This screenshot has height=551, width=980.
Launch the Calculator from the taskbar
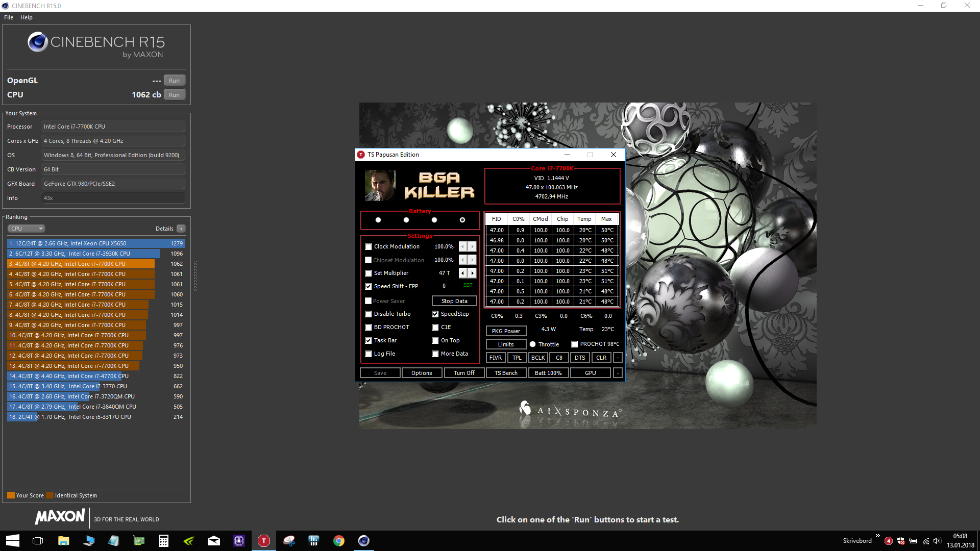pos(163,541)
